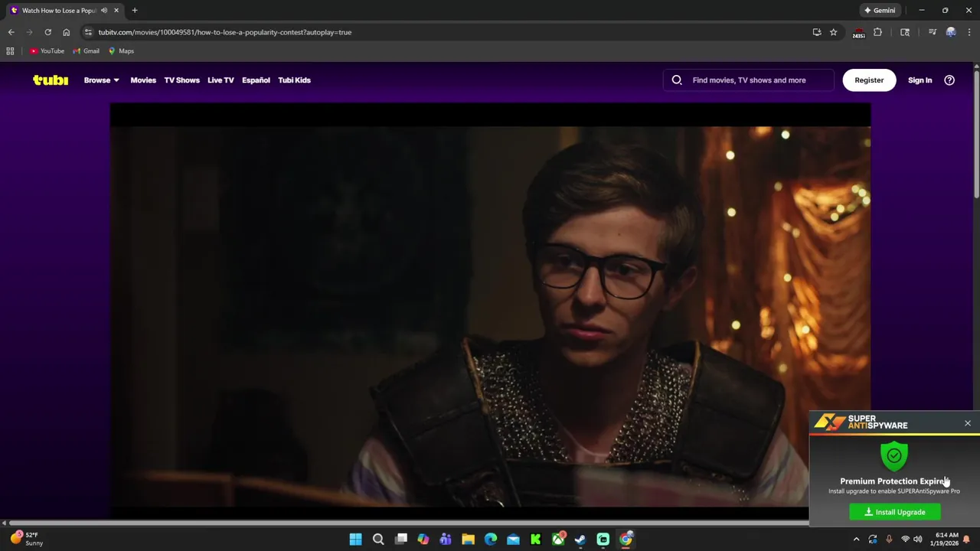Open Task View on the taskbar
The height and width of the screenshot is (551, 980).
click(400, 540)
